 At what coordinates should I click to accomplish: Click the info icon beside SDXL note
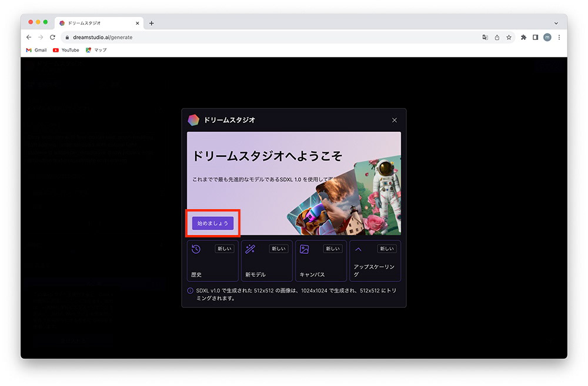pyautogui.click(x=190, y=291)
